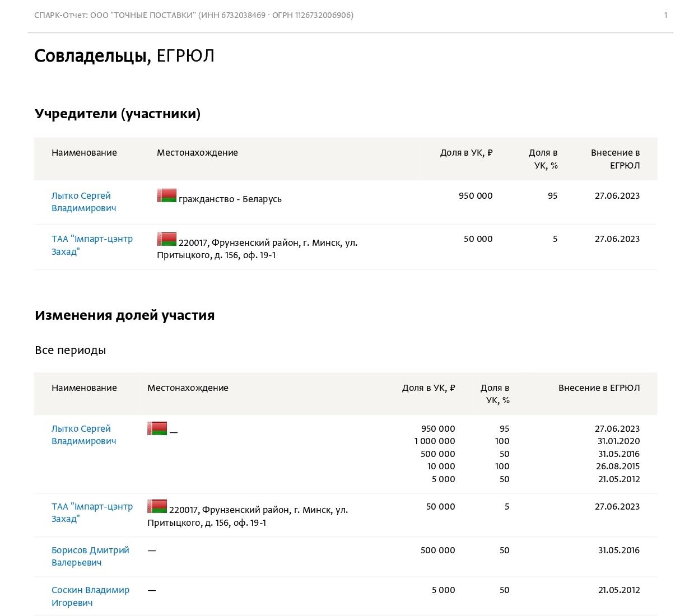Click the page number 1 in the top corner

tap(665, 15)
